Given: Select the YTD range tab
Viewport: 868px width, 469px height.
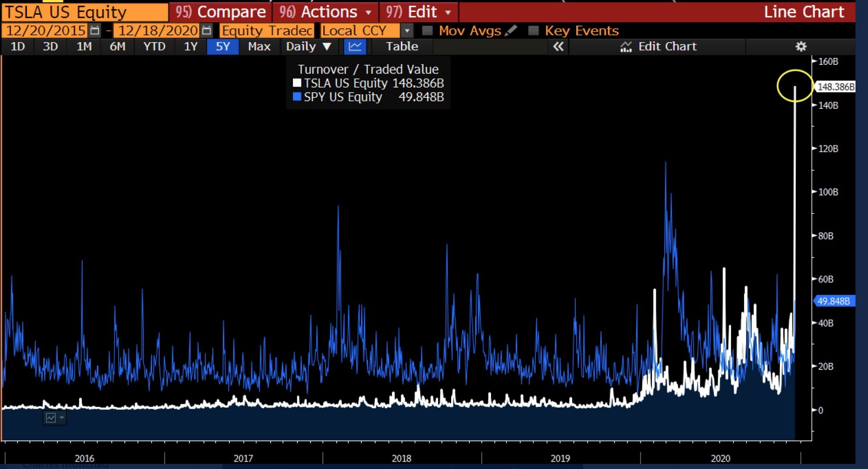Looking at the screenshot, I should point(154,47).
